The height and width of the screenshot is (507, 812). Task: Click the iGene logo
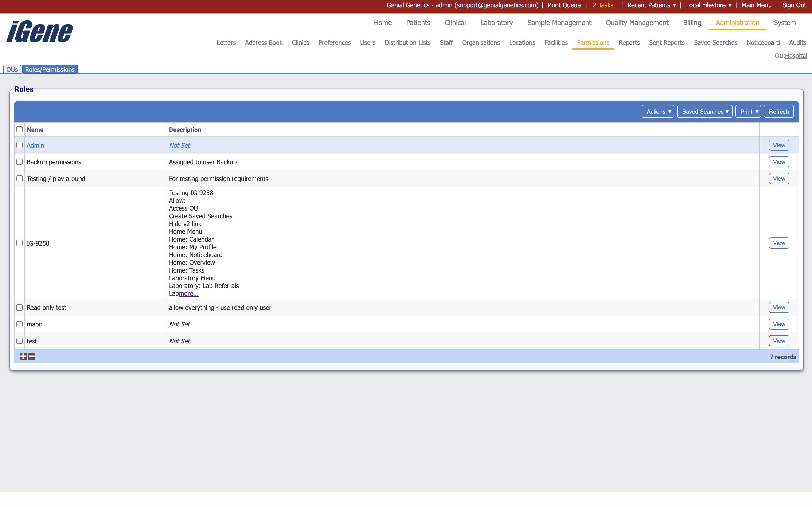point(39,31)
